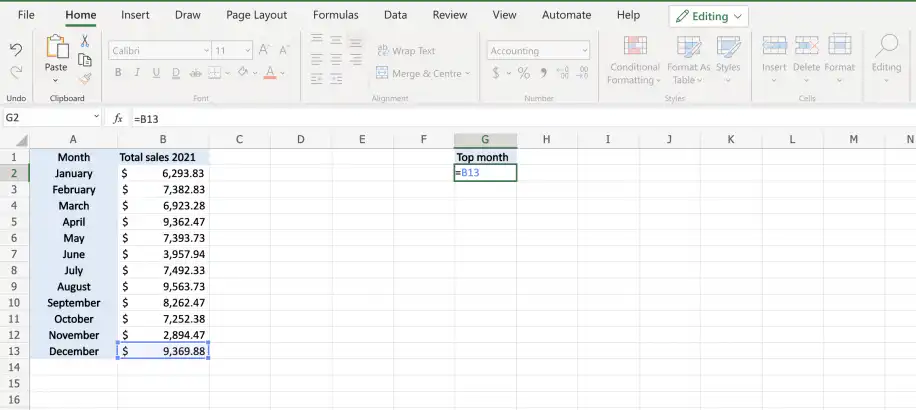
Task: Open Conditional Formatting
Action: point(634,60)
